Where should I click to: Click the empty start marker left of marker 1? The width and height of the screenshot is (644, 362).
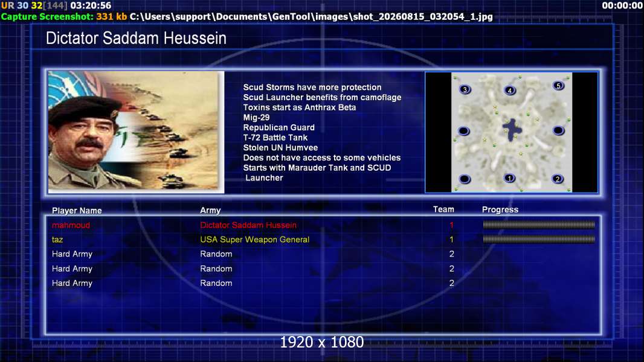[x=465, y=179]
